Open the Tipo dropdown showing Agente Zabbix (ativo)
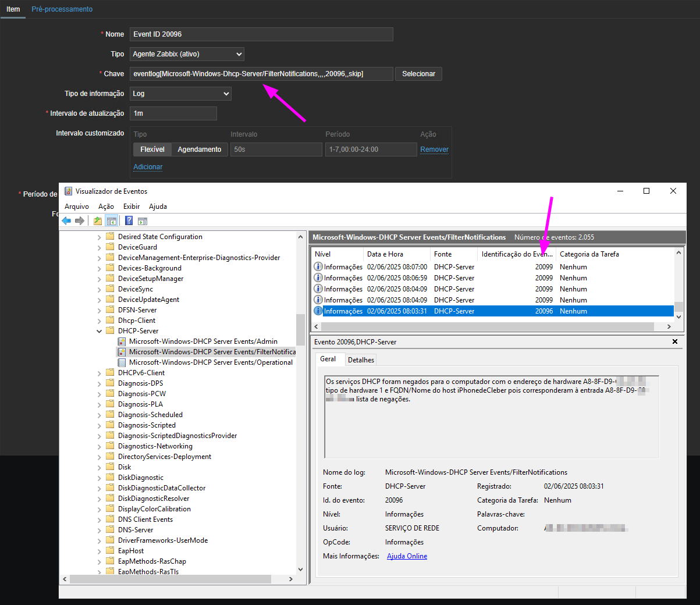The height and width of the screenshot is (605, 700). click(187, 54)
